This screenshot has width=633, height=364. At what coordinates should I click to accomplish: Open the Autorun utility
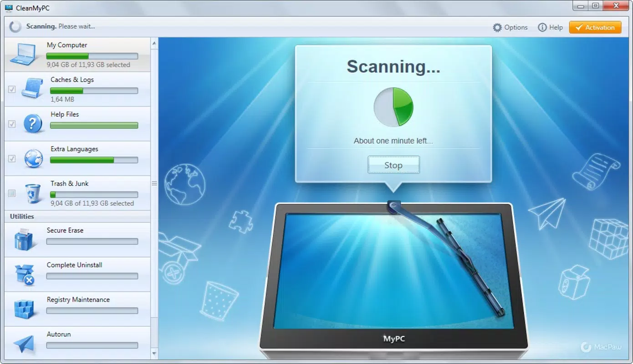(x=77, y=343)
